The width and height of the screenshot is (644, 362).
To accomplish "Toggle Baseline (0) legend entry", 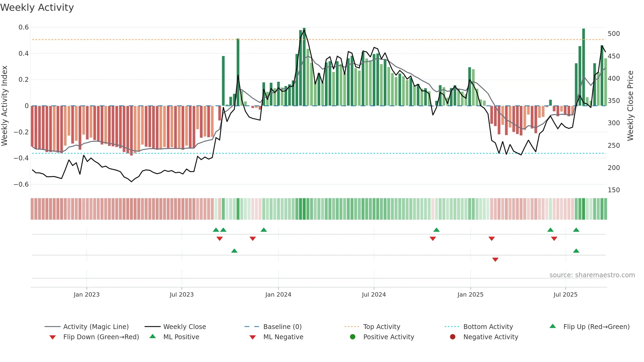I will 273,327.
